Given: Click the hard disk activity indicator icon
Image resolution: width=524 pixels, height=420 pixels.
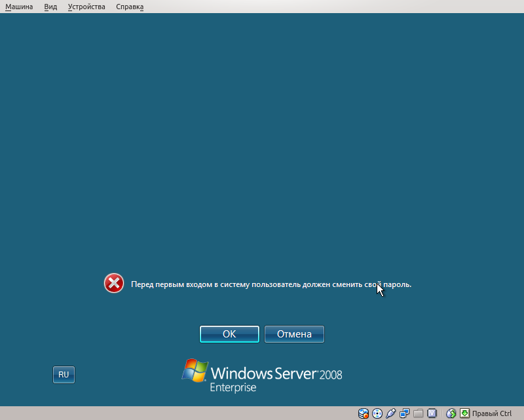Looking at the screenshot, I should pos(362,413).
